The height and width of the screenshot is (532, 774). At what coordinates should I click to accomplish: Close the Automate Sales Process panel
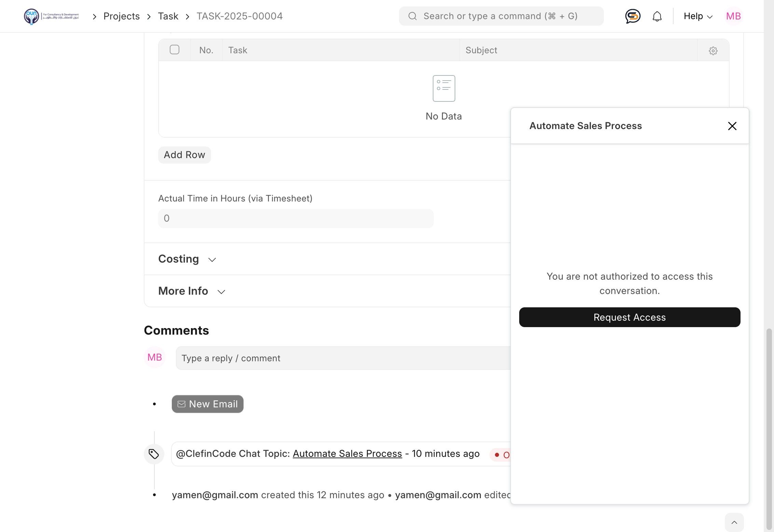(732, 126)
